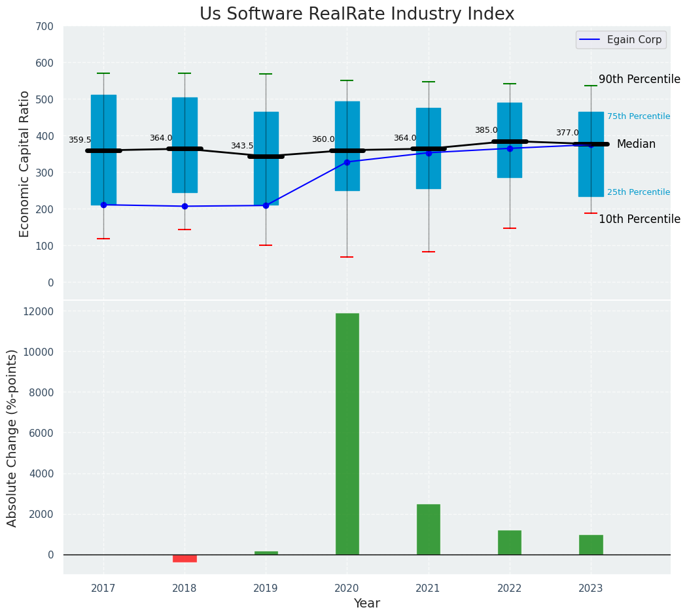Viewport: 687px width, 616px height.
Task: Click the Egain Corp 2018 data point
Action: pyautogui.click(x=185, y=206)
